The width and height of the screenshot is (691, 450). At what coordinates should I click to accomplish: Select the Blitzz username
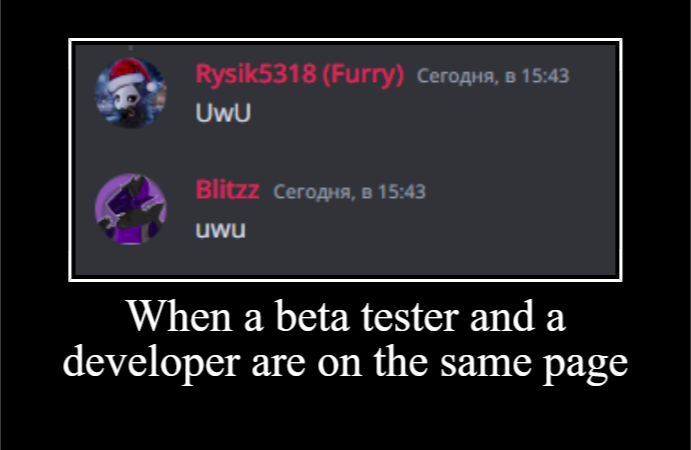[x=227, y=190]
